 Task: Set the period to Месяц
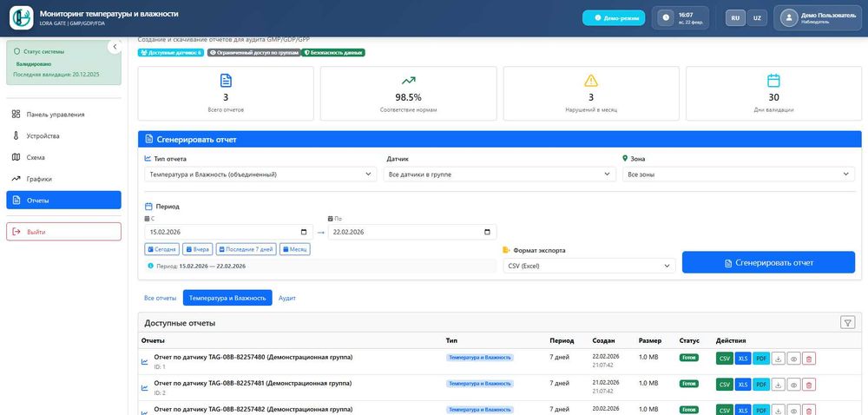point(294,249)
